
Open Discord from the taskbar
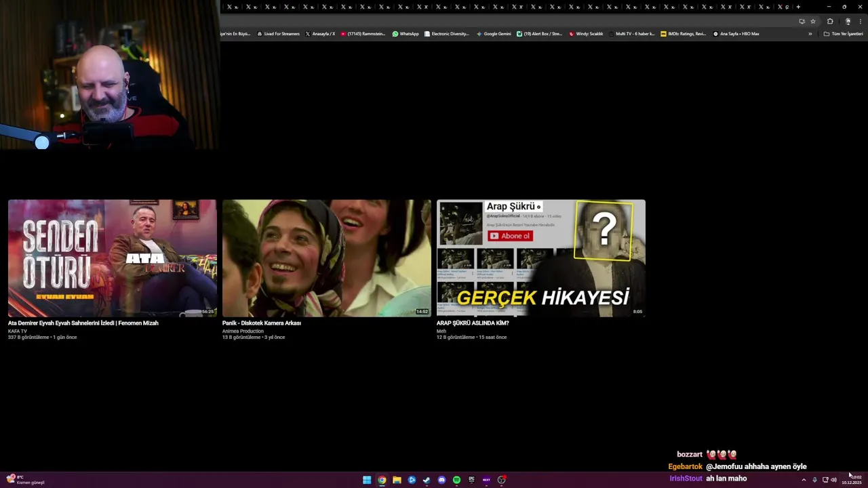coord(441,480)
